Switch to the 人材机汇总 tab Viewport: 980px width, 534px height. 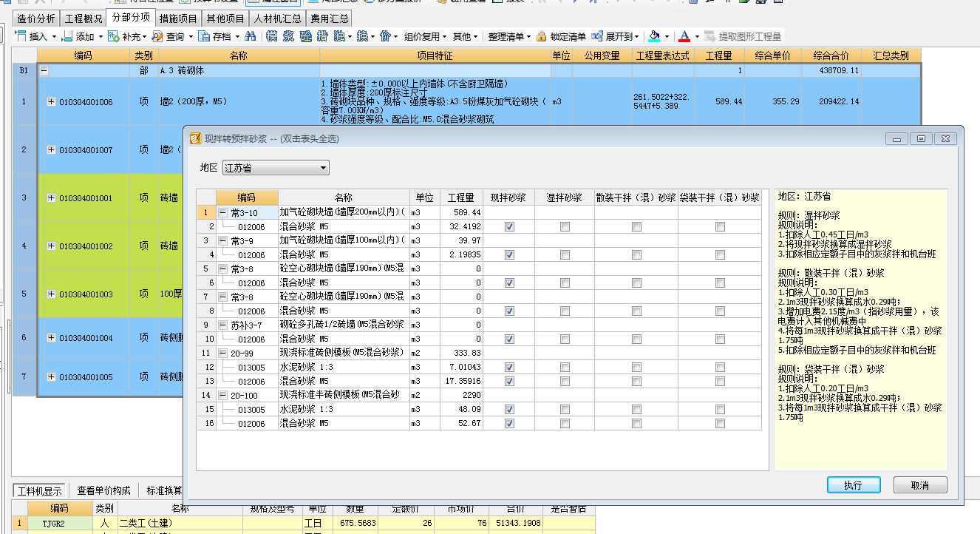277,18
